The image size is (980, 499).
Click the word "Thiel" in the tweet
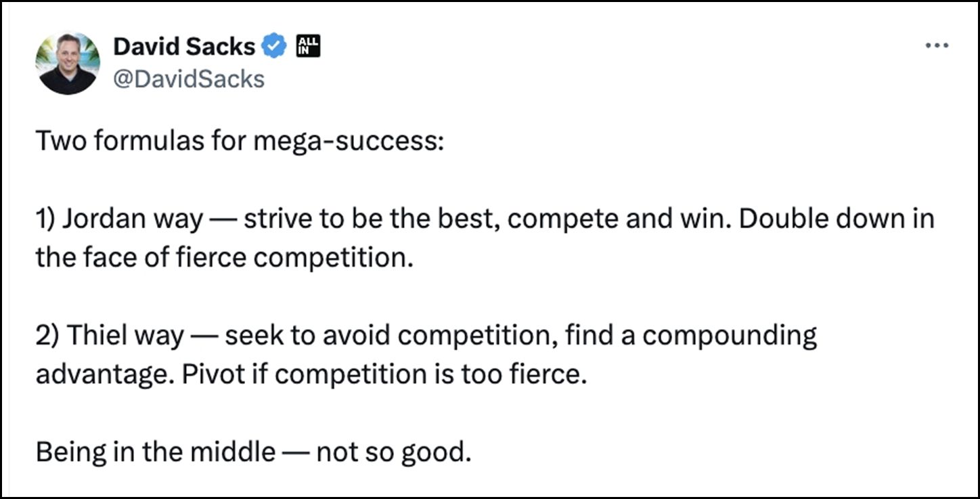[x=95, y=337]
